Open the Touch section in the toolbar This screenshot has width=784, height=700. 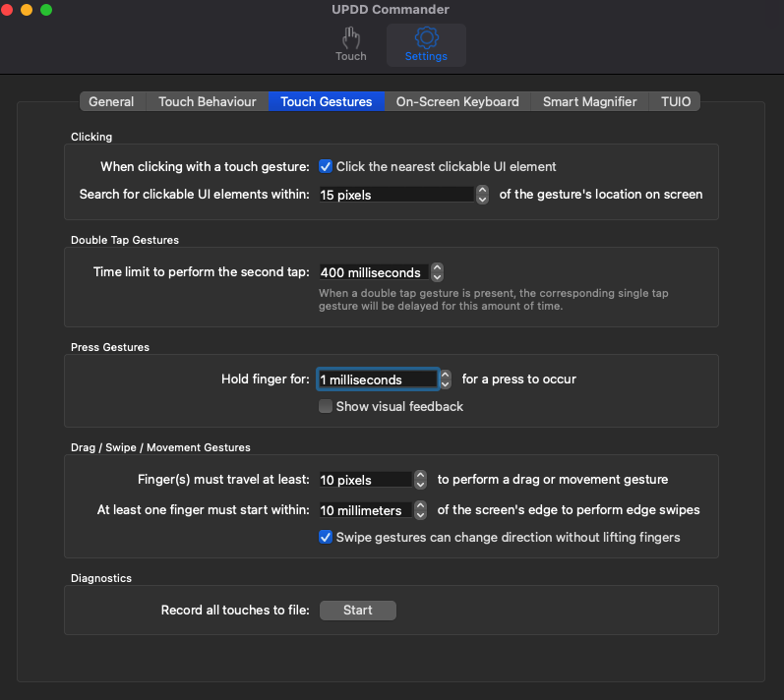pyautogui.click(x=350, y=44)
